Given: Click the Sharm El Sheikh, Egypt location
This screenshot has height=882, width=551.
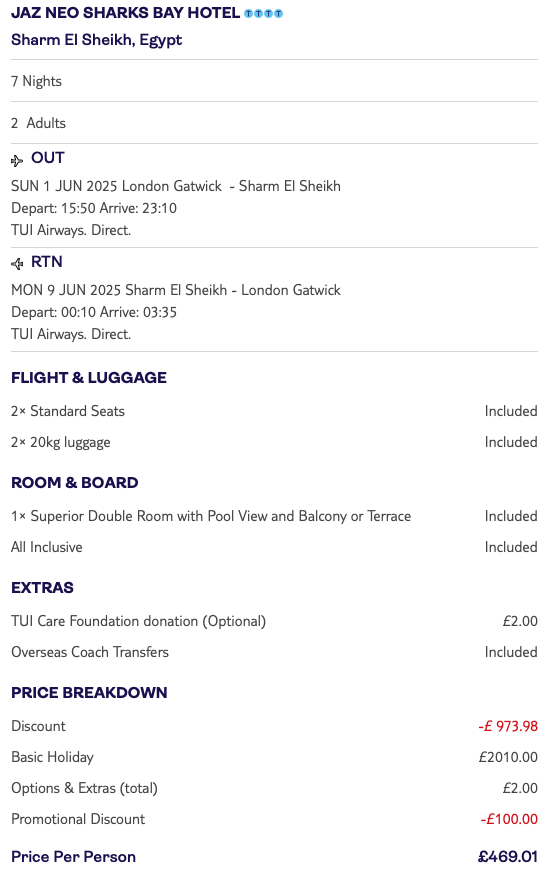Looking at the screenshot, I should pyautogui.click(x=97, y=40).
